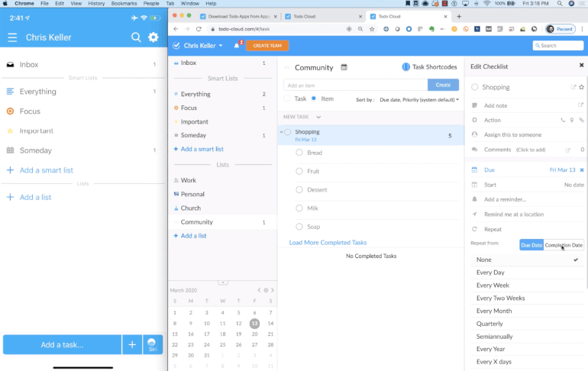This screenshot has height=371, width=588.
Task: Switch to the Download Todo Apps tab
Action: 238,17
